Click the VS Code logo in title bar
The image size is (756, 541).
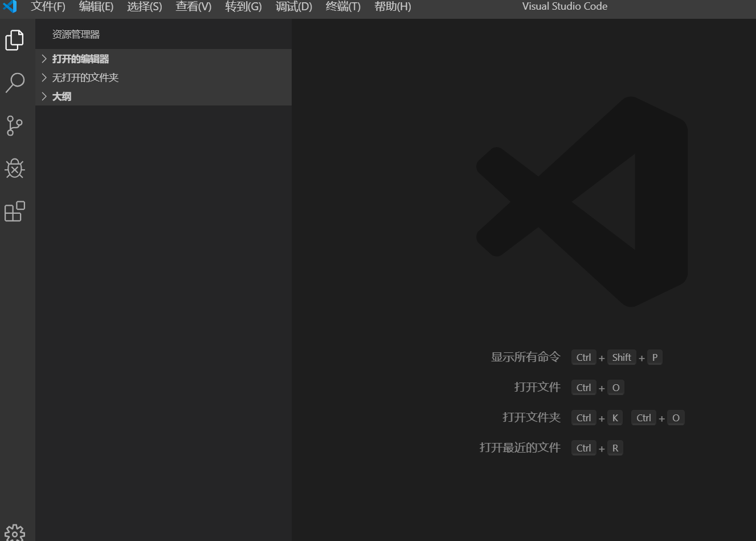click(x=10, y=7)
